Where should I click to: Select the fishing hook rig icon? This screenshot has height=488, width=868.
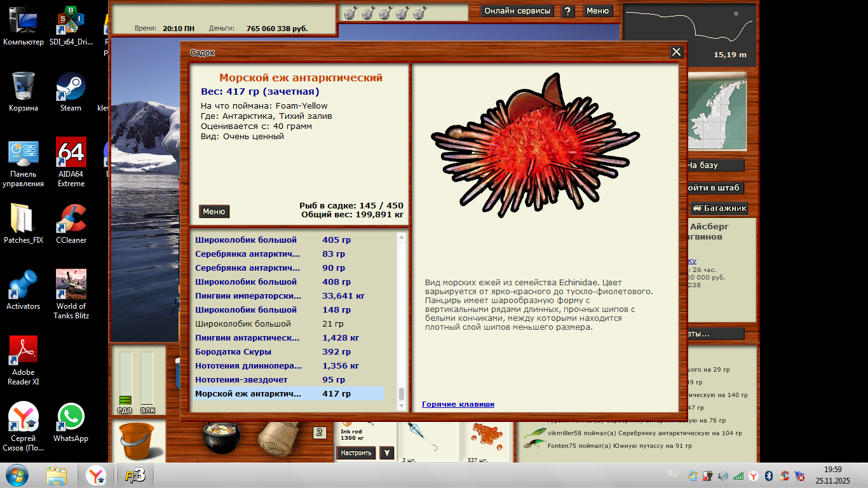pyautogui.click(x=419, y=437)
